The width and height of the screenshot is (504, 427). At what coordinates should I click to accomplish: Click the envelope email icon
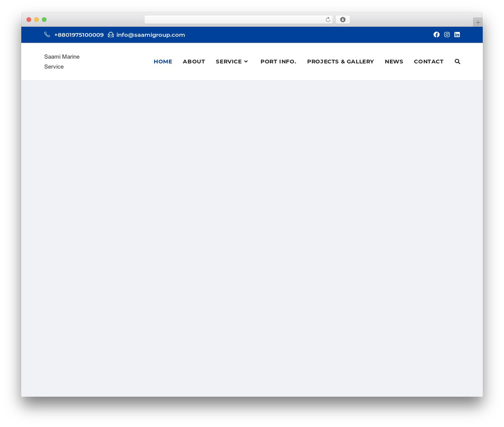click(111, 35)
